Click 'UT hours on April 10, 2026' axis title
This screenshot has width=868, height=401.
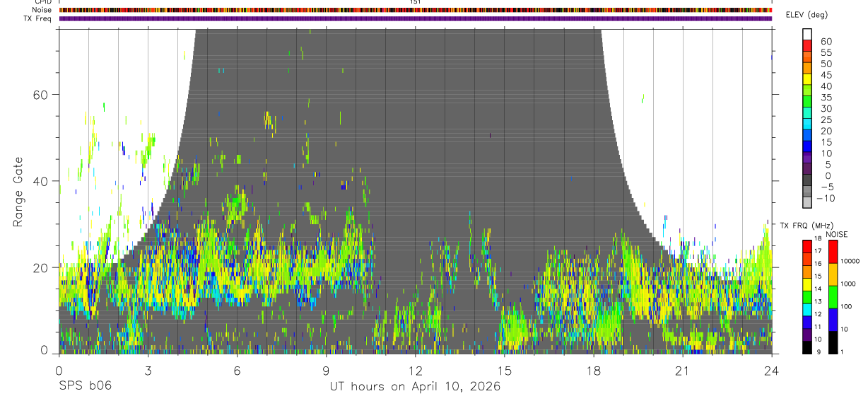(x=415, y=387)
